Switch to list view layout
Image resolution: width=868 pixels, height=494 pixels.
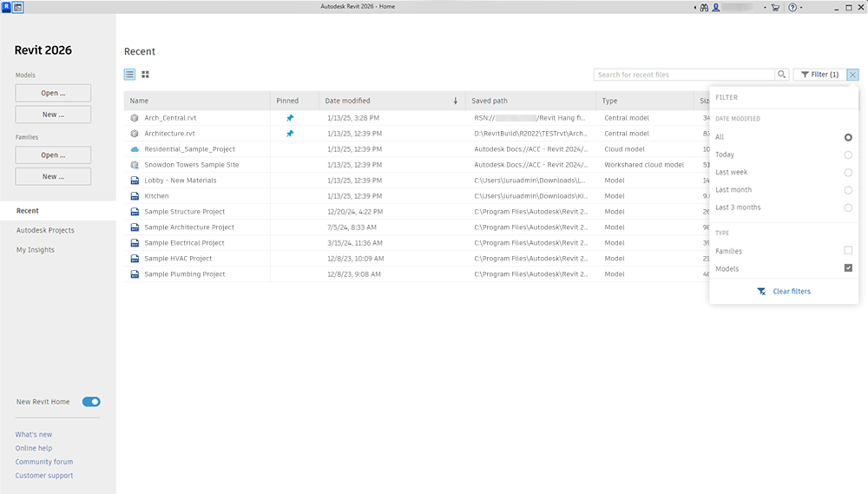[x=129, y=74]
